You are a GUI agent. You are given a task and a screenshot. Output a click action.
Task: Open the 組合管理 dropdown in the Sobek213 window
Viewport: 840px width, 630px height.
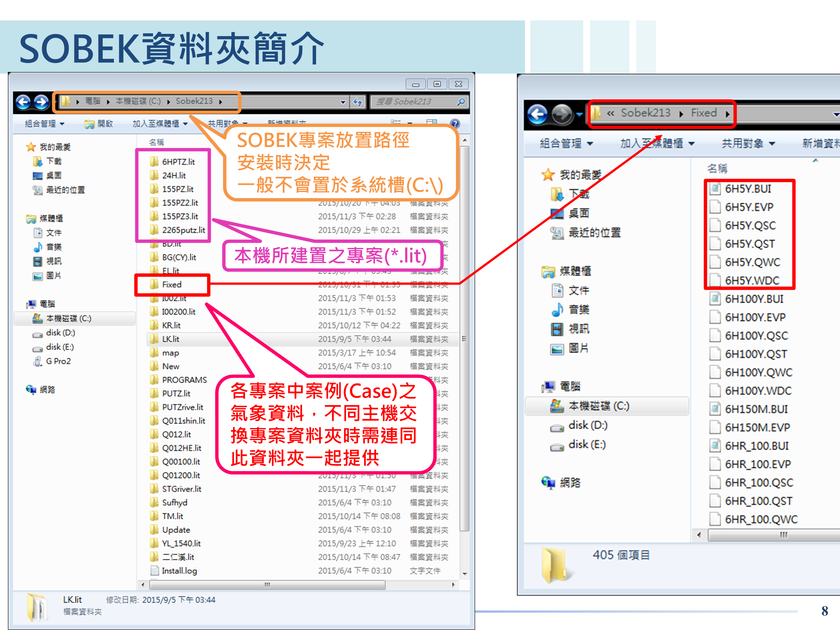pos(45,124)
